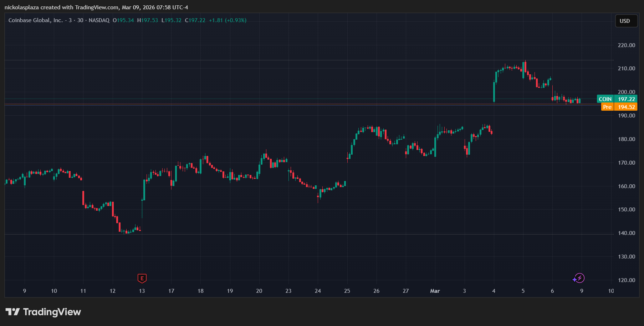Image resolution: width=644 pixels, height=326 pixels.
Task: Click the 20 date label on time axis
Action: coord(259,291)
